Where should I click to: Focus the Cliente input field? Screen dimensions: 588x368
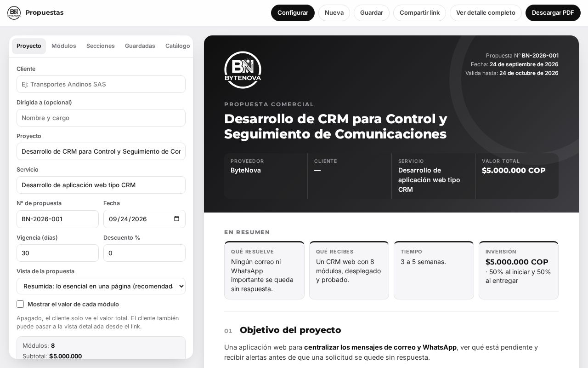[101, 84]
